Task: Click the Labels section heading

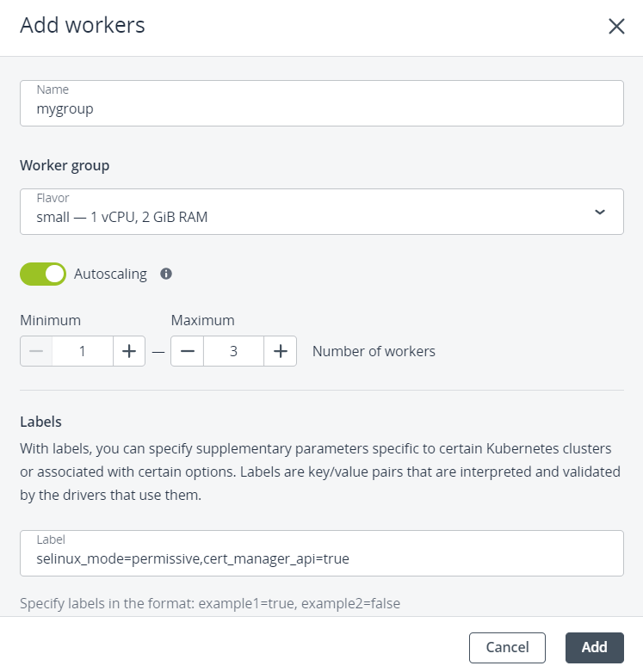Action: (40, 422)
